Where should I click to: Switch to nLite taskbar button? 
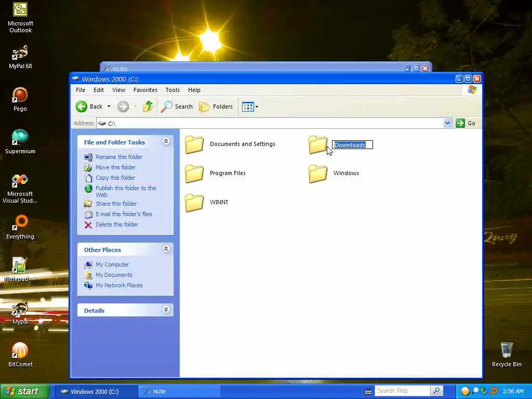coord(179,391)
